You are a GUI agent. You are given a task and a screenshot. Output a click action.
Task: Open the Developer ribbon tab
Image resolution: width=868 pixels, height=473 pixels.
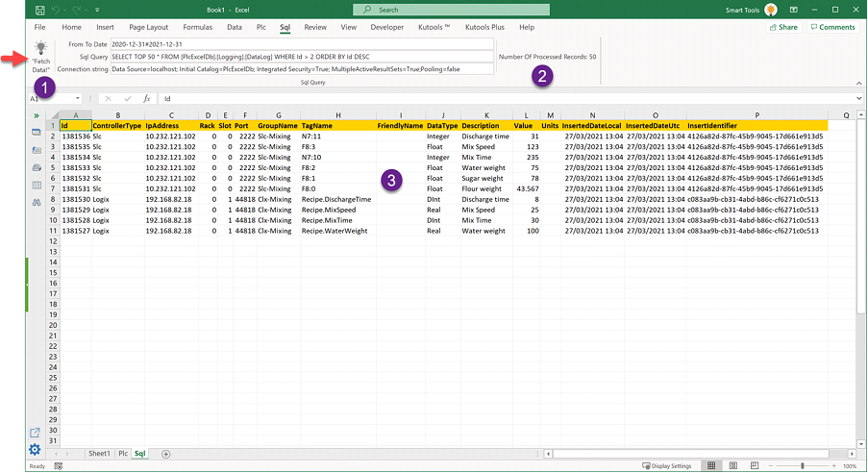coord(387,27)
